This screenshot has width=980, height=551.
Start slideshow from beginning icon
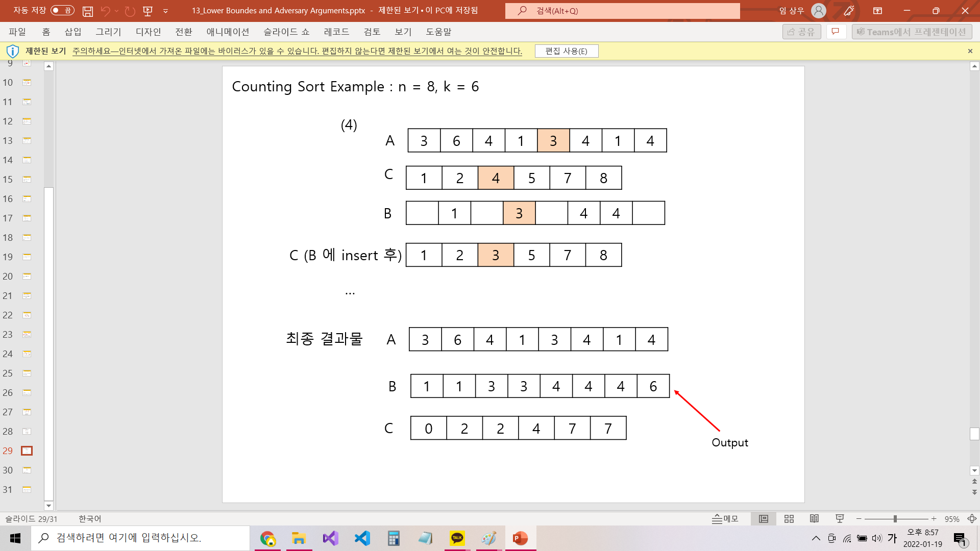tap(148, 11)
